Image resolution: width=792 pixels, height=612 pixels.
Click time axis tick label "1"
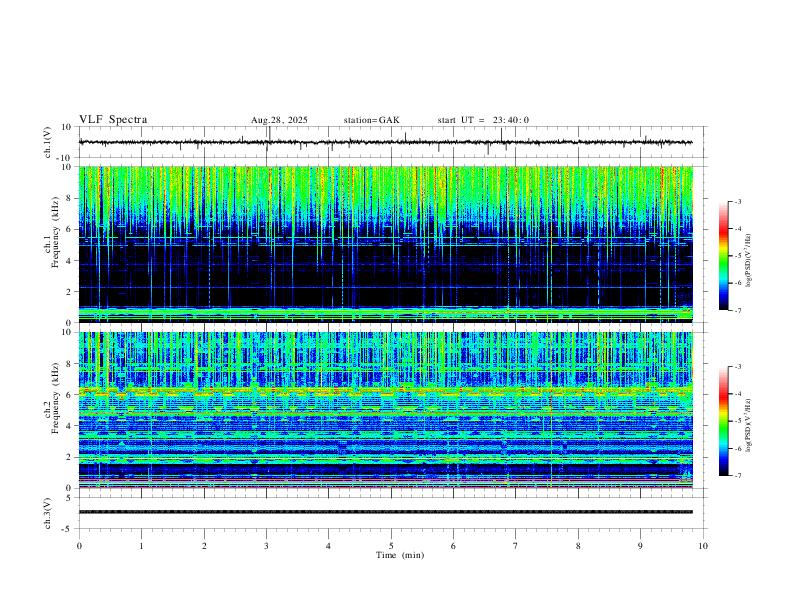[x=141, y=546]
